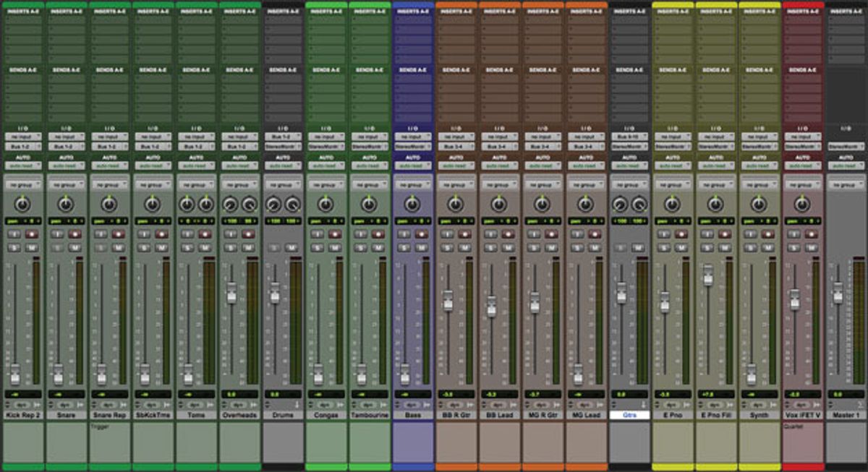Mute the Kick Rep 2 track
The height and width of the screenshot is (472, 868).
click(x=31, y=248)
